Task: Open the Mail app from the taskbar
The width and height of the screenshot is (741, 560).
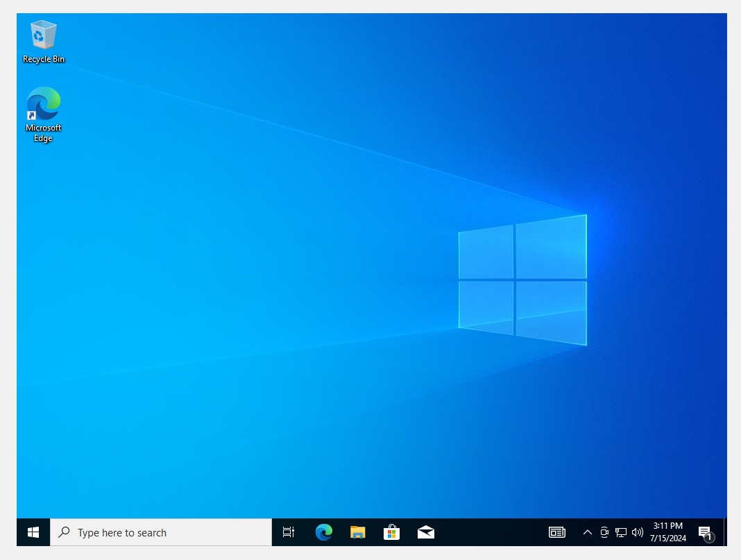Action: coord(426,533)
